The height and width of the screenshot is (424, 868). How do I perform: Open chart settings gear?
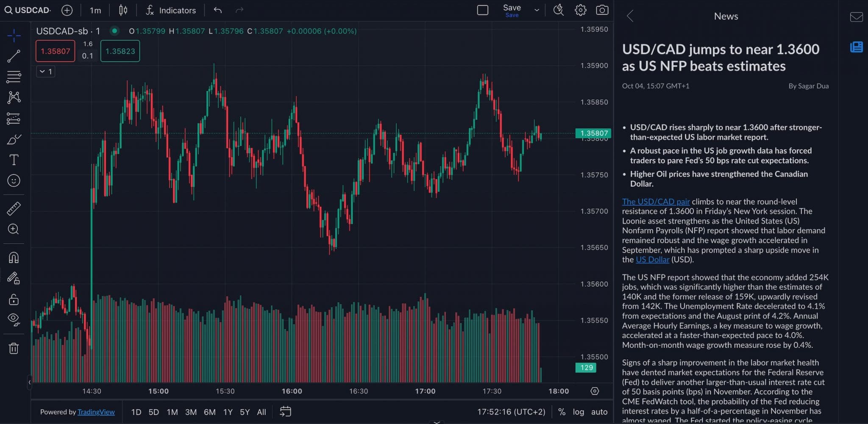pyautogui.click(x=581, y=10)
